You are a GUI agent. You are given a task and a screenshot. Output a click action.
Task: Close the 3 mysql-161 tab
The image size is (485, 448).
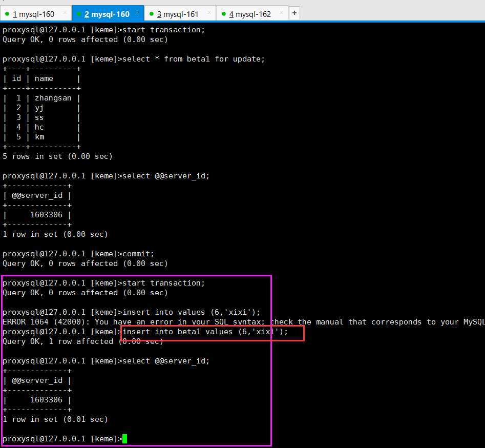(x=209, y=13)
